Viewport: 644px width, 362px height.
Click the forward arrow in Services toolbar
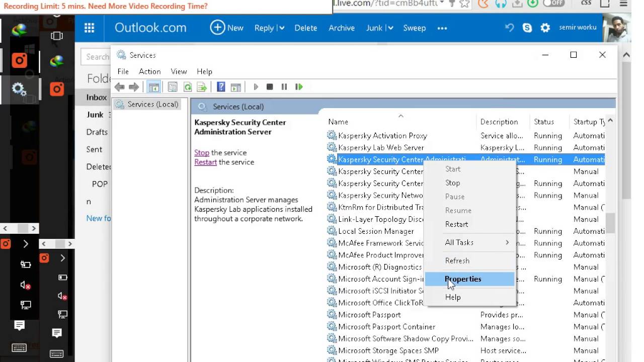click(134, 87)
